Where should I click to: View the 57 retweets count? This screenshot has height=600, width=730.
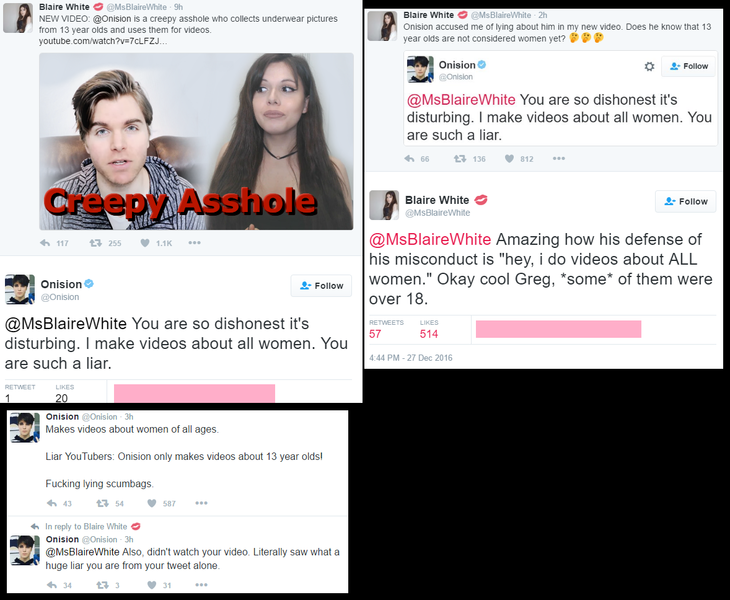pyautogui.click(x=375, y=334)
